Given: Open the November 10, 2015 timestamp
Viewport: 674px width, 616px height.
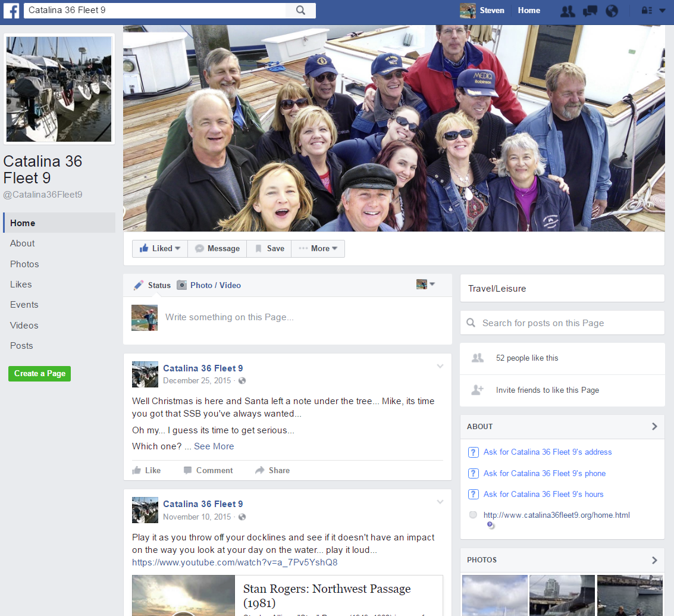Looking at the screenshot, I should click(197, 517).
